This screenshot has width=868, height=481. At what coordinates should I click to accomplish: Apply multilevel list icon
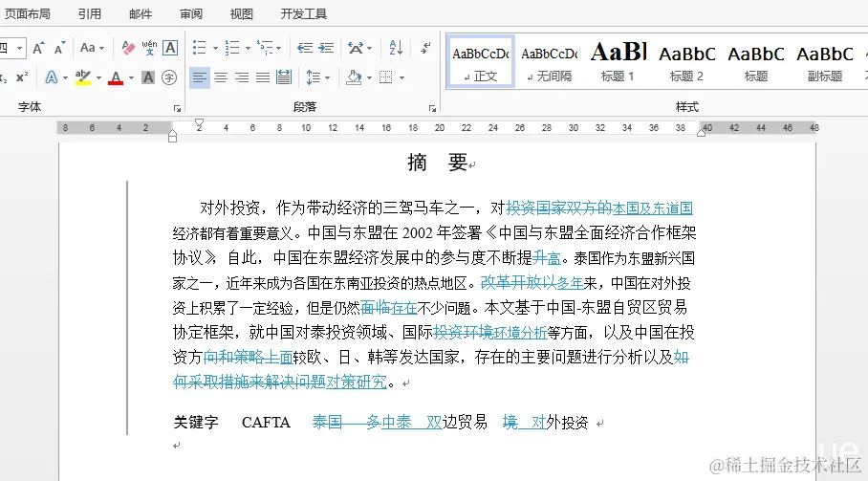coord(265,48)
